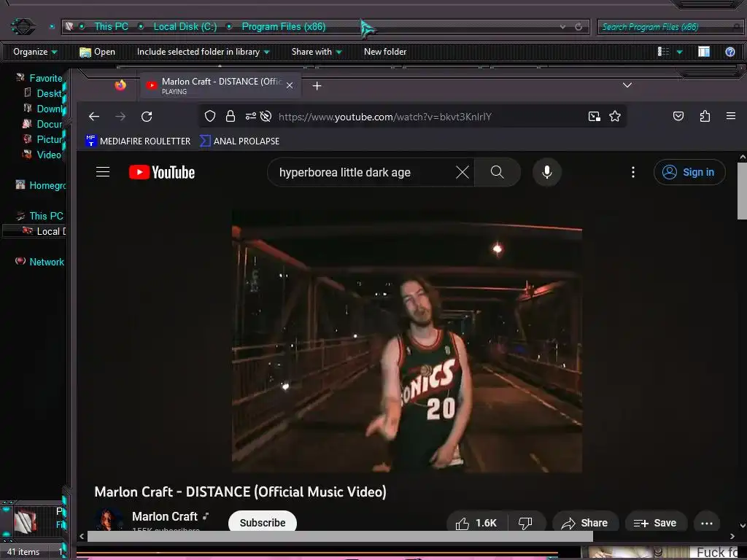The height and width of the screenshot is (560, 747).
Task: Open Explorer help question mark
Action: click(729, 52)
